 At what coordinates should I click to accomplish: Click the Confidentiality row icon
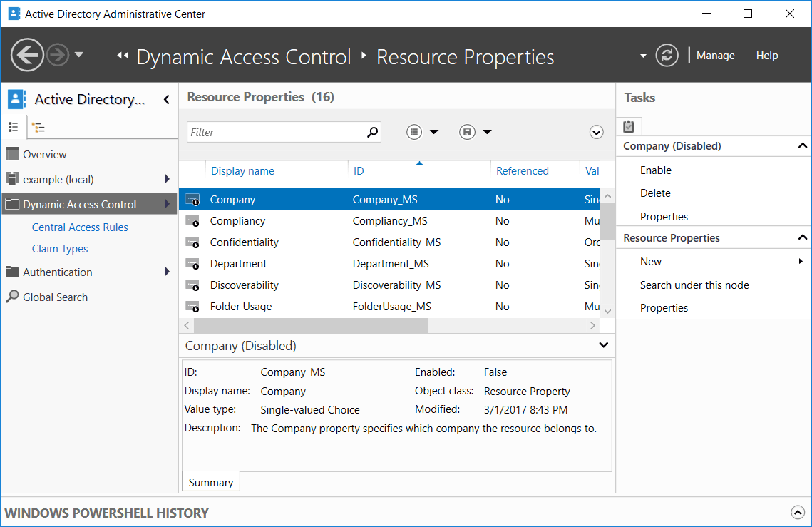pyautogui.click(x=192, y=242)
